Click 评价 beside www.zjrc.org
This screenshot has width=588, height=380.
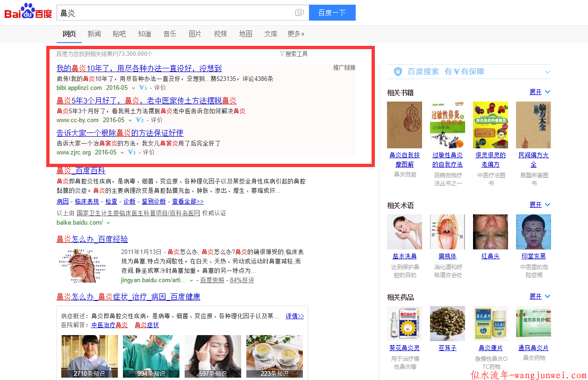coord(149,152)
